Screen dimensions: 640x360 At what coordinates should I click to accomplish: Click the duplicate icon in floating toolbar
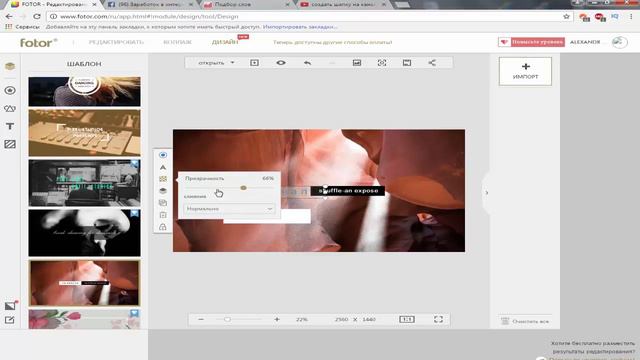point(163,202)
